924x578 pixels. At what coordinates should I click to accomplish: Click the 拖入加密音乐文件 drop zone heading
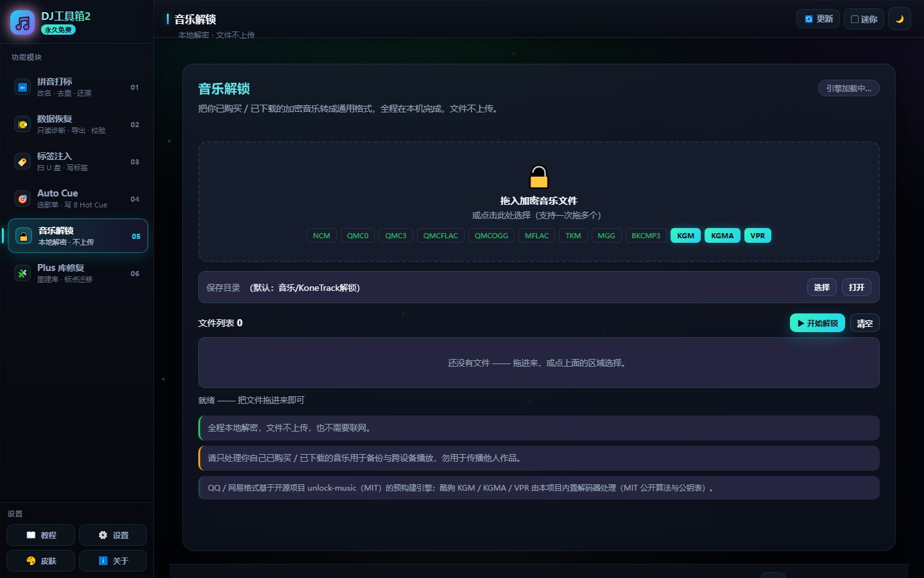pyautogui.click(x=539, y=200)
